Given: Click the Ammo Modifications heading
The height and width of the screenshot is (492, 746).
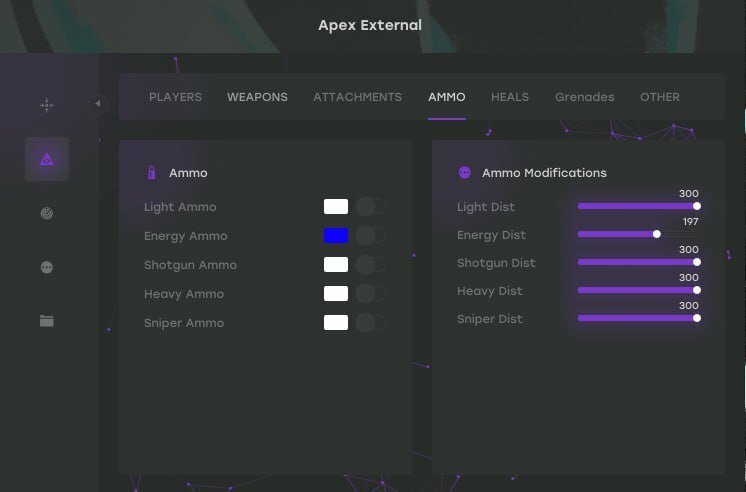Looking at the screenshot, I should pos(544,173).
